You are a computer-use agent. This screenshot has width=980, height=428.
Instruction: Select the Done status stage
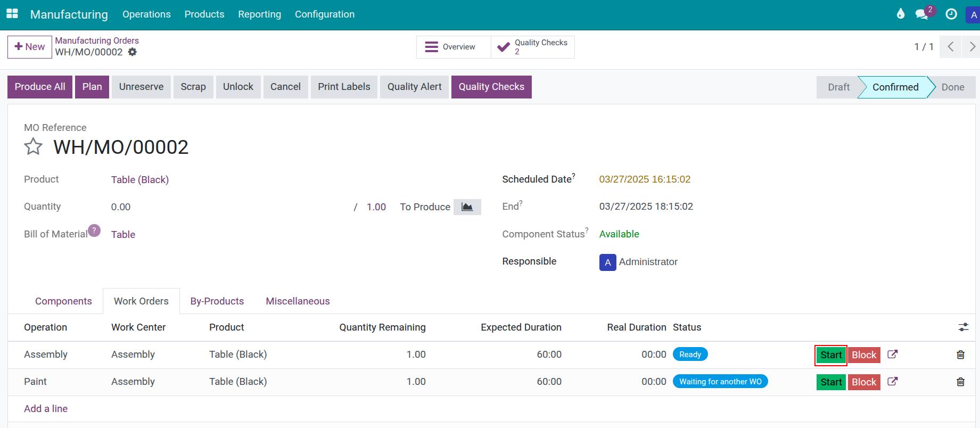(x=953, y=87)
